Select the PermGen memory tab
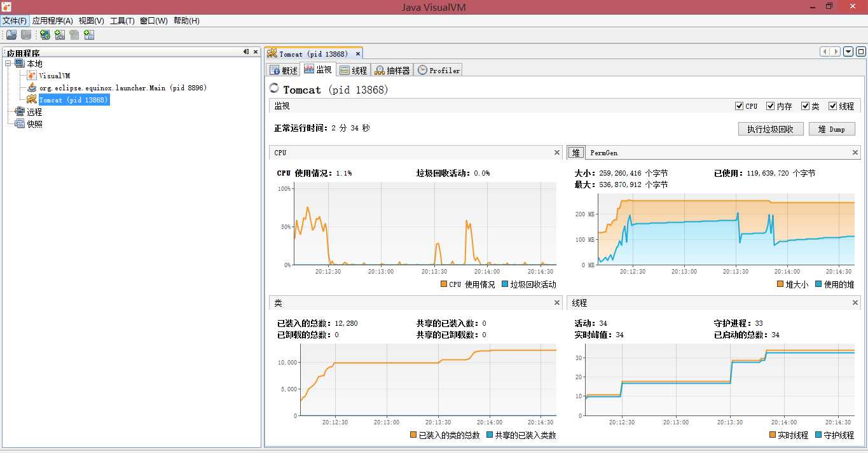The height and width of the screenshot is (453, 868). [x=603, y=153]
